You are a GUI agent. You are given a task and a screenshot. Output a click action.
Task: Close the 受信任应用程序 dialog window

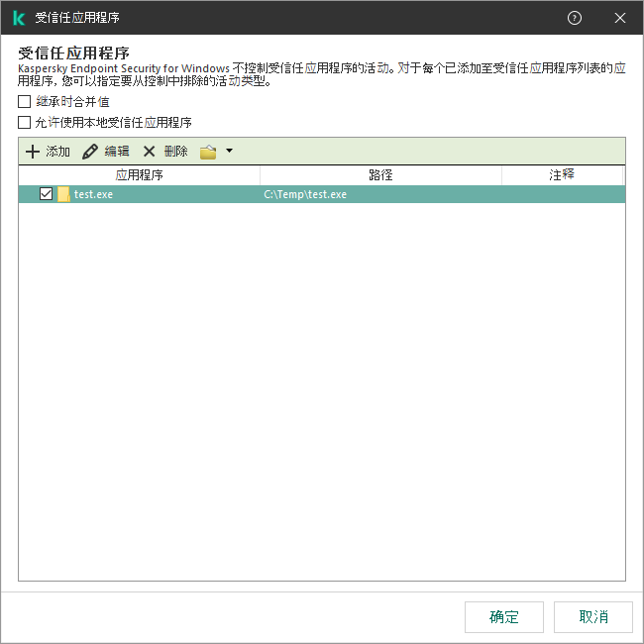point(620,18)
